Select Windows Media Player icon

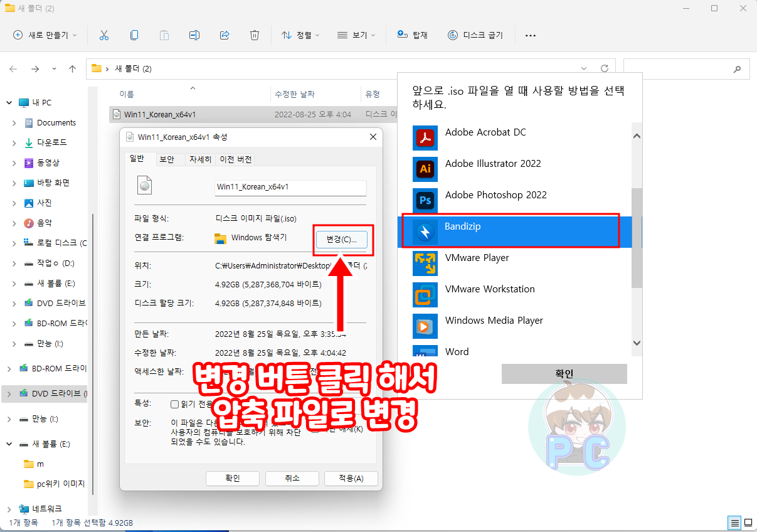pyautogui.click(x=425, y=326)
